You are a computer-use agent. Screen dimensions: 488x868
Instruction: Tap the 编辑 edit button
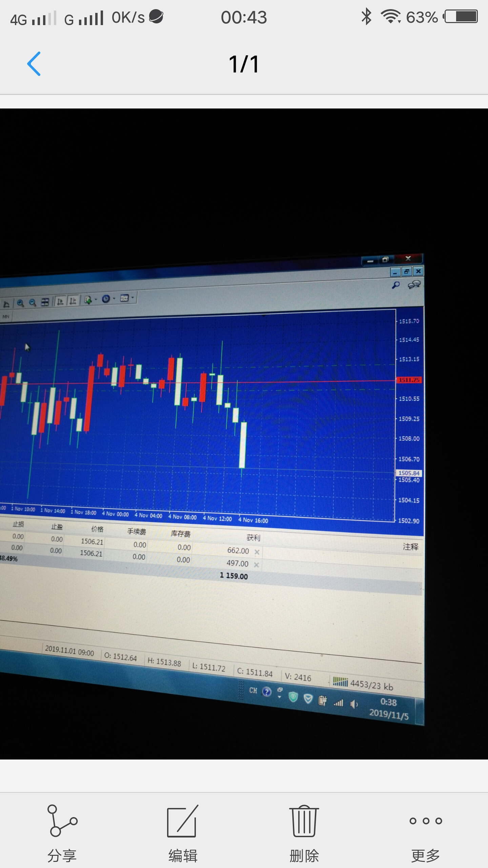[x=183, y=833]
